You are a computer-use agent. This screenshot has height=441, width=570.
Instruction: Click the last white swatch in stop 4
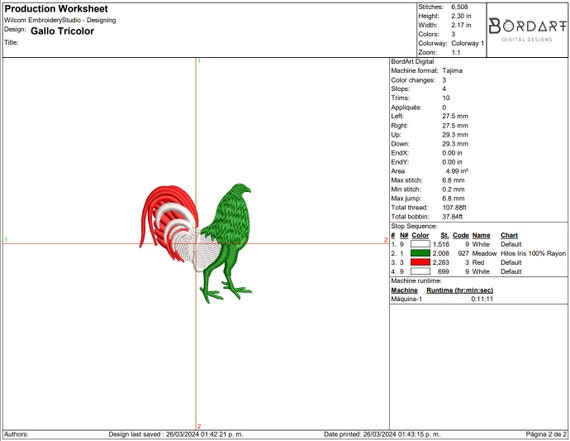click(420, 271)
